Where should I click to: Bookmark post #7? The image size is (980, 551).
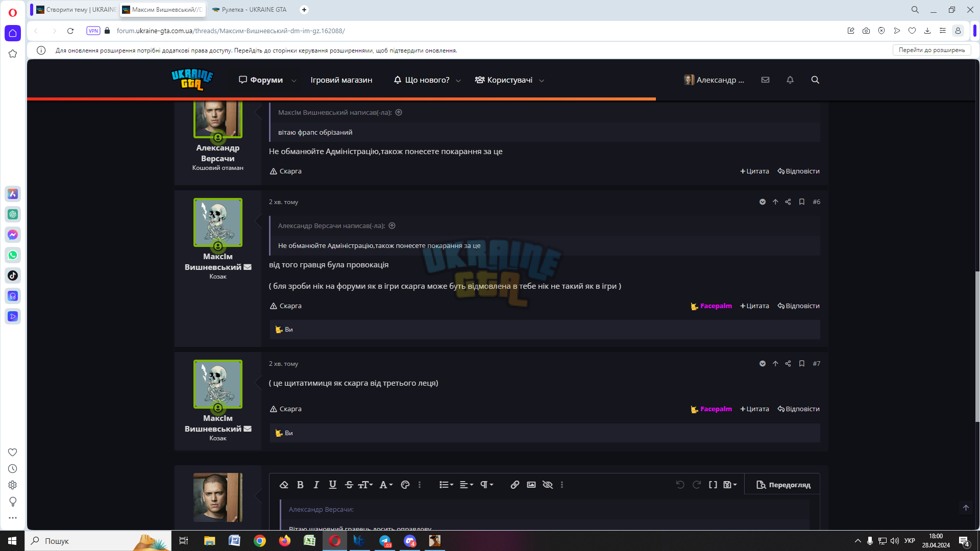pos(802,364)
